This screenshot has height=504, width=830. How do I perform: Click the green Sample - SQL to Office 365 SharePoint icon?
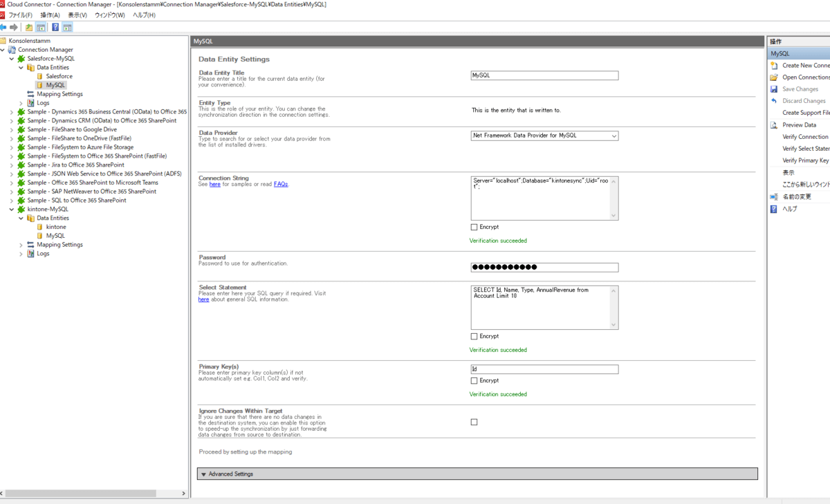pos(21,200)
